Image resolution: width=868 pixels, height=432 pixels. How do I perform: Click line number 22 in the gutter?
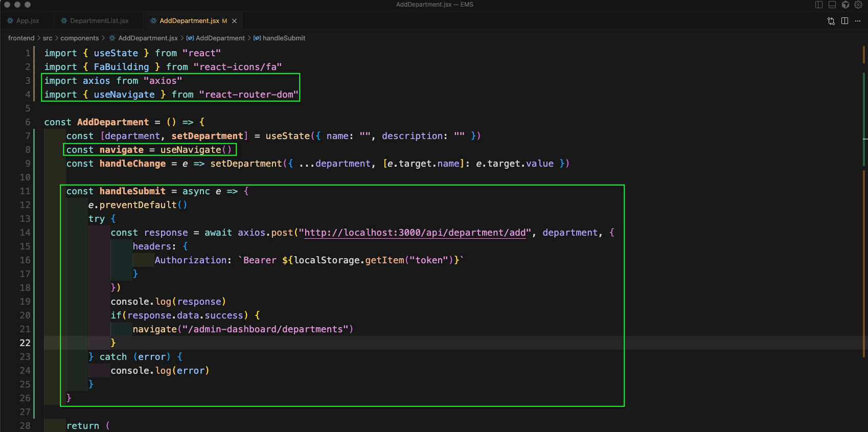(25, 343)
